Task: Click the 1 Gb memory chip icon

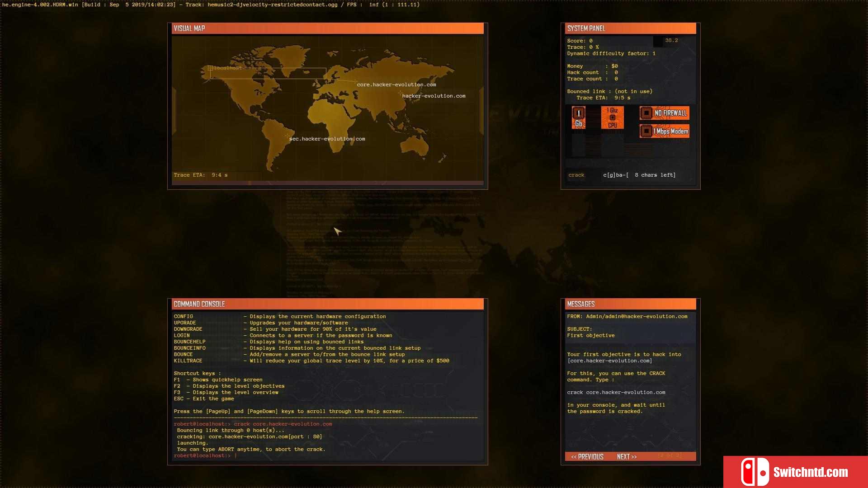Action: [579, 118]
